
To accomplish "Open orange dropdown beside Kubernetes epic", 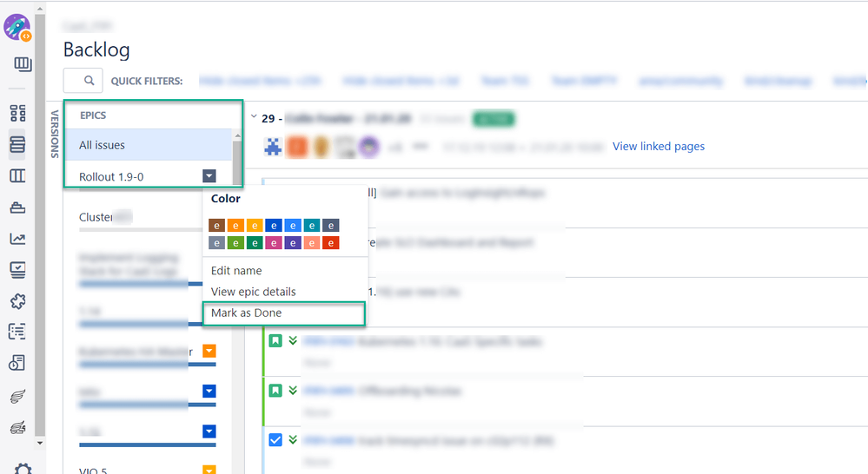I will pyautogui.click(x=209, y=351).
